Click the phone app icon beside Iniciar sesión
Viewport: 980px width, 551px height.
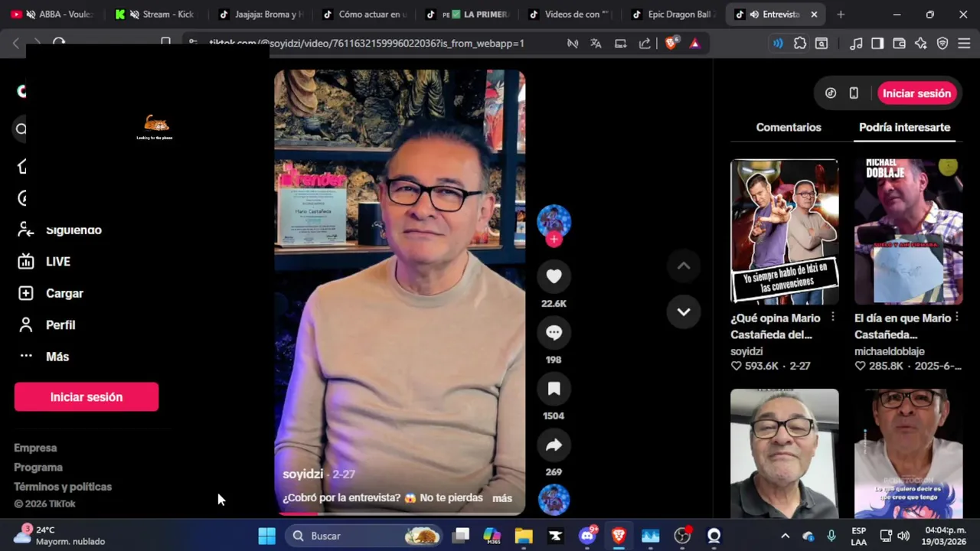click(854, 93)
